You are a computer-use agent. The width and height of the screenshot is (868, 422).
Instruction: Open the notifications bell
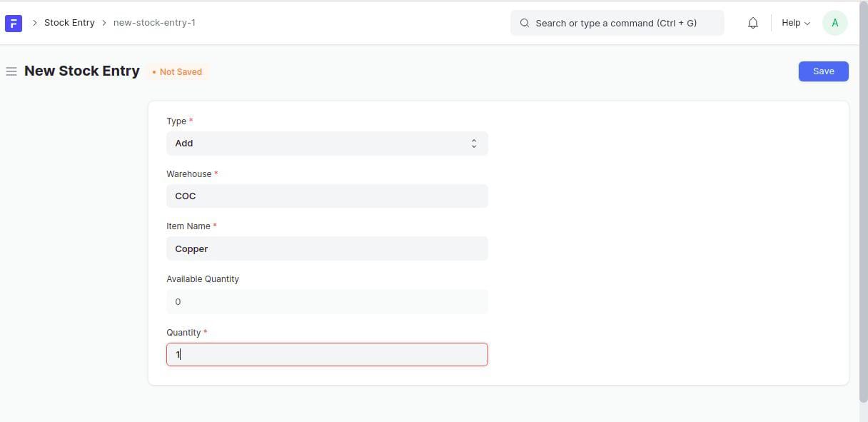pos(752,23)
